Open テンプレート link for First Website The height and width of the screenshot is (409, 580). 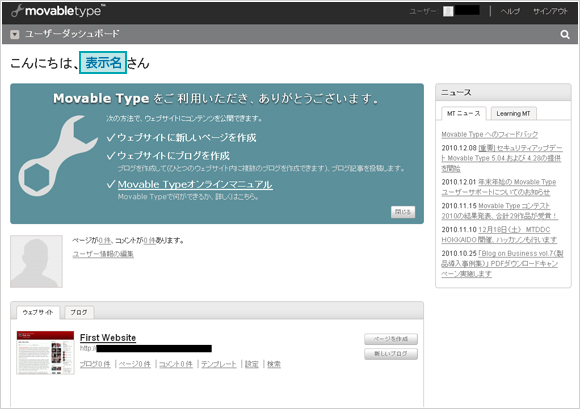click(x=219, y=364)
